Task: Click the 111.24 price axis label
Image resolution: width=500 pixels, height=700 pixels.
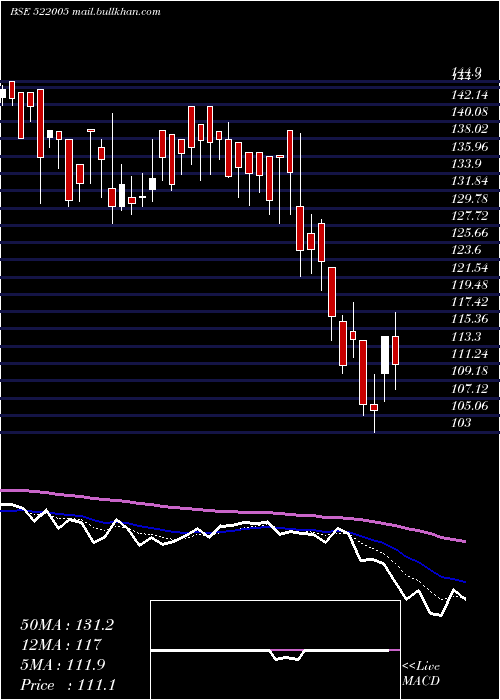Action: click(x=470, y=354)
